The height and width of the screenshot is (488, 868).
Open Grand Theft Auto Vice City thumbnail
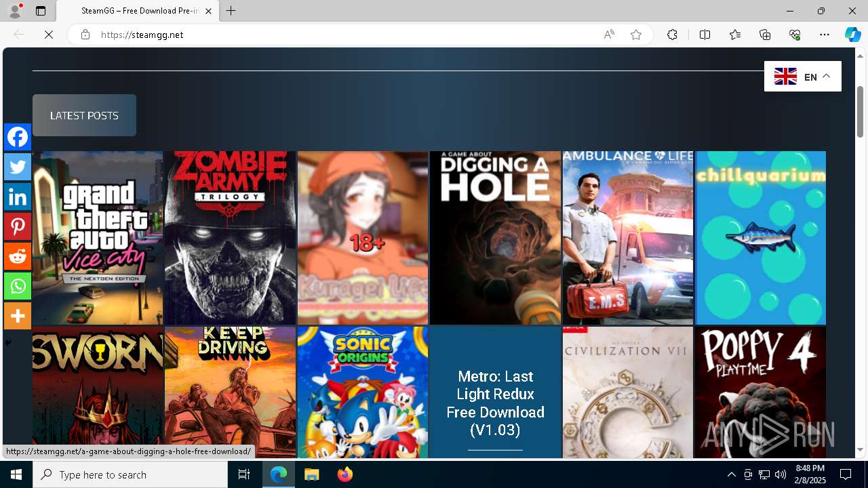coord(98,238)
